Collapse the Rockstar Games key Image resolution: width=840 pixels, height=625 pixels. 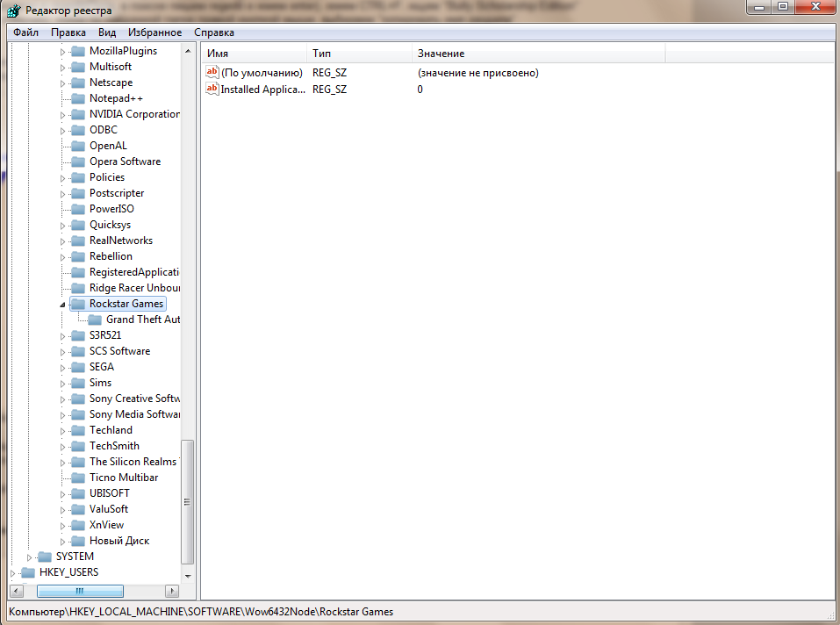[62, 305]
